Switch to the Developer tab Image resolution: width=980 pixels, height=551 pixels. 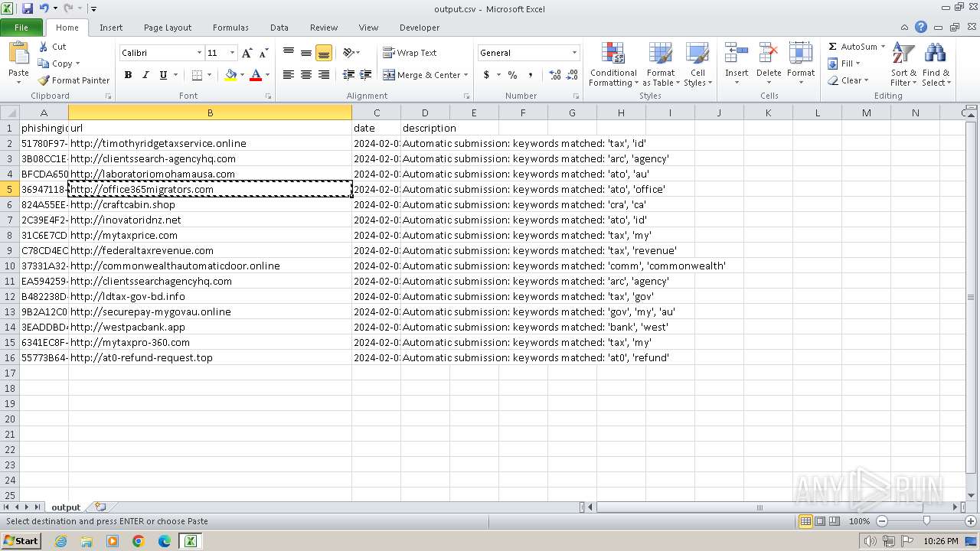point(420,28)
